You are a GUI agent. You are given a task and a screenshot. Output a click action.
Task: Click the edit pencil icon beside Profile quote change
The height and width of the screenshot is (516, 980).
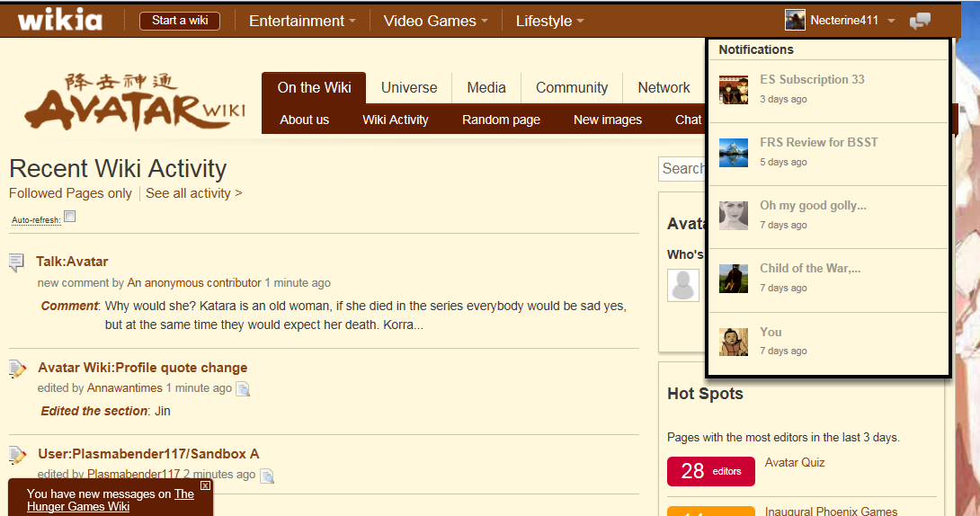[17, 369]
